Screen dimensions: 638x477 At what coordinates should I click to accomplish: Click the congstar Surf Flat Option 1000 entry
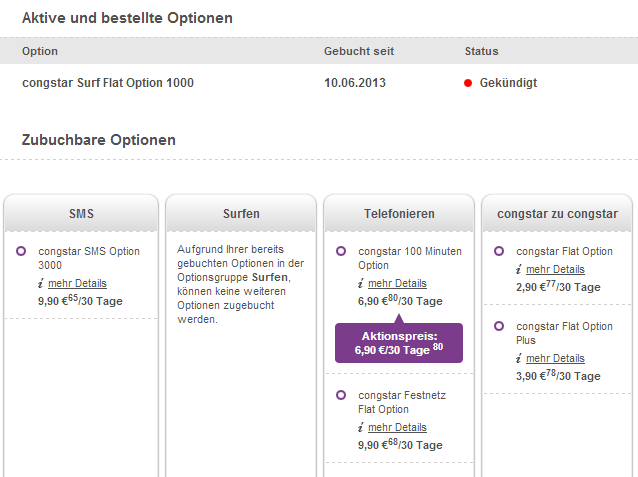[108, 83]
